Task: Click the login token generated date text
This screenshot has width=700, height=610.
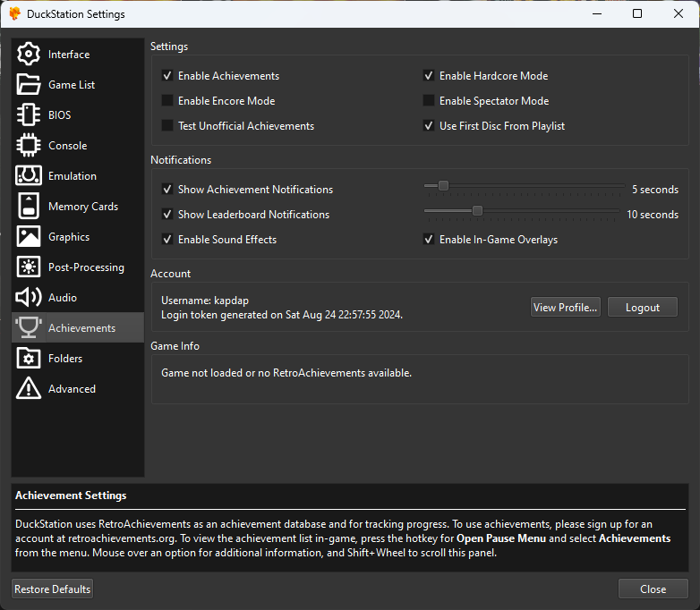Action: (282, 315)
